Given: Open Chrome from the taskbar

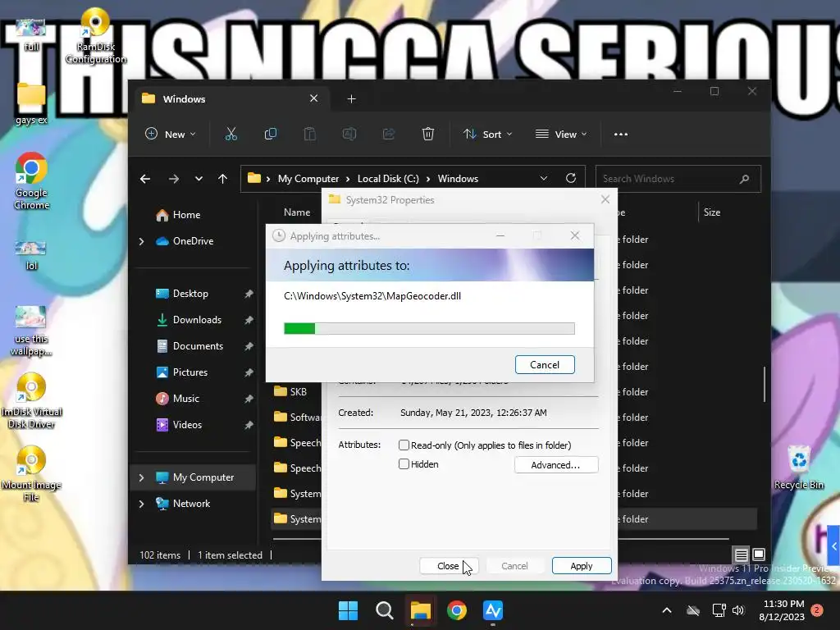Looking at the screenshot, I should (x=456, y=610).
